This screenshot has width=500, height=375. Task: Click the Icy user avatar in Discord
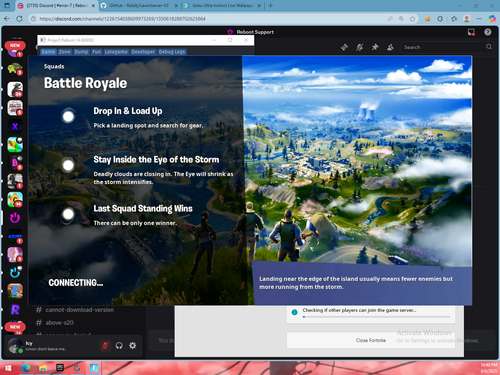(x=15, y=345)
